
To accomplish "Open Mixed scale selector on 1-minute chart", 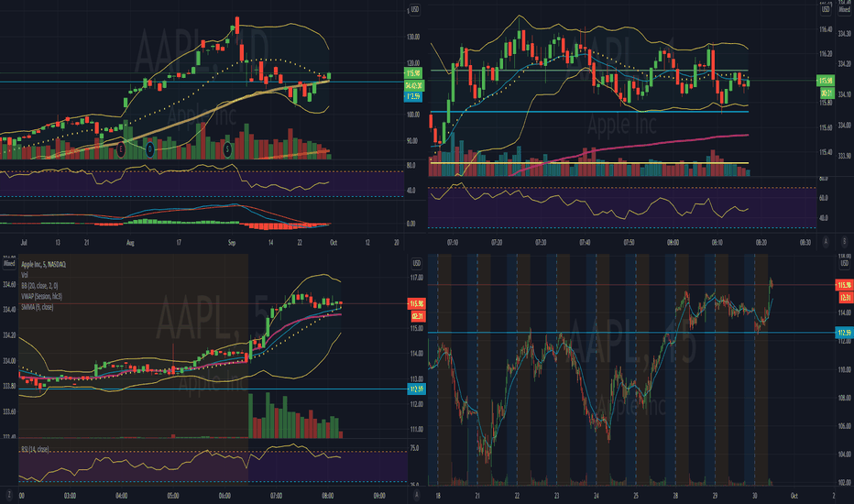I will coord(845,9).
